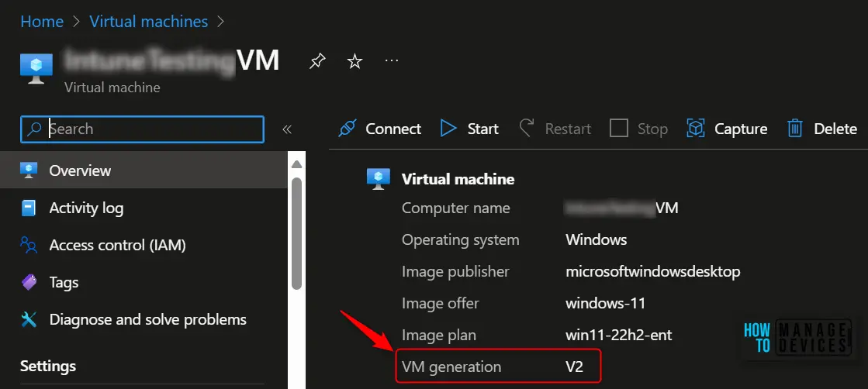The image size is (868, 389).
Task: Select the win11-22h2-ent image plan value
Action: tap(619, 335)
